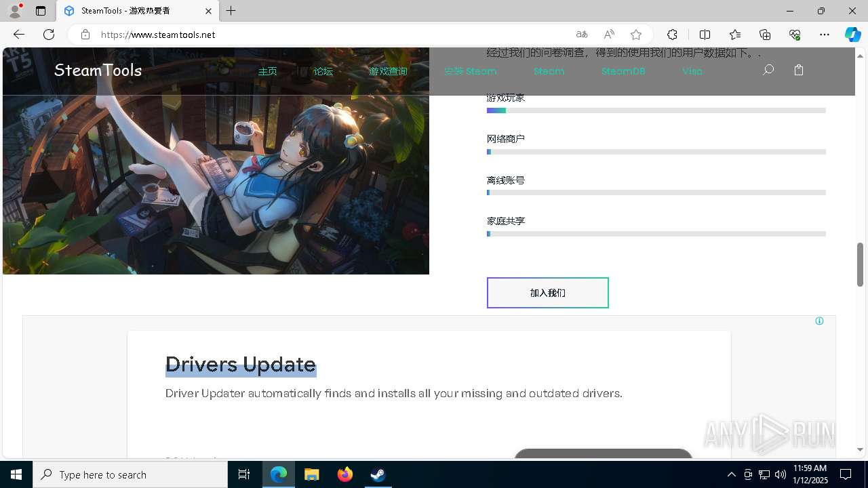Reload the page with refresh icon
The image size is (868, 488).
coord(49,35)
